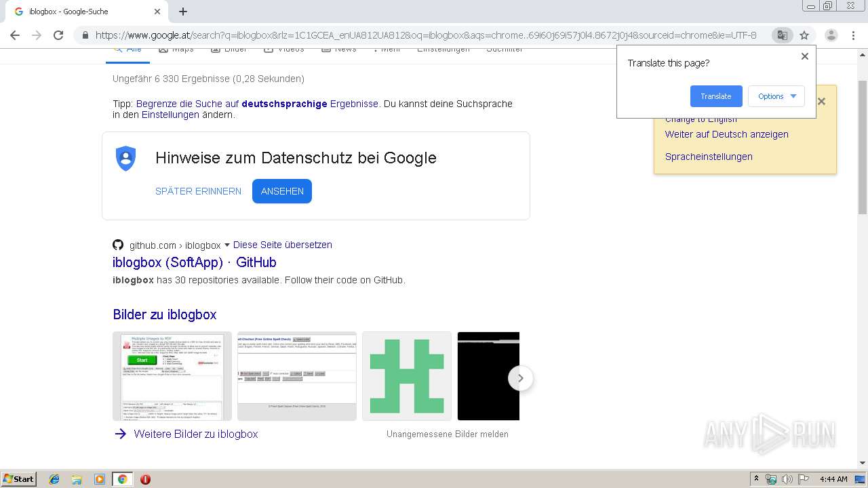Switch to the Bilder search tab

pyautogui.click(x=229, y=51)
